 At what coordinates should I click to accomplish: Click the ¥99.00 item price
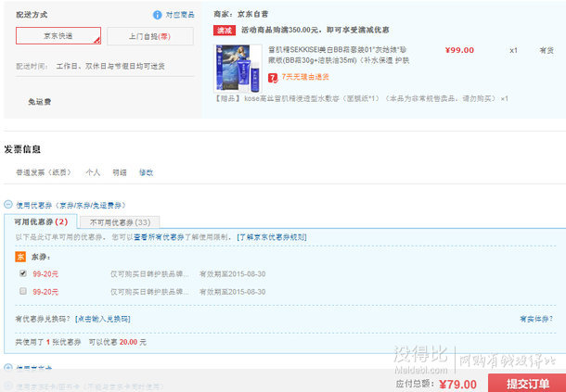tap(459, 50)
